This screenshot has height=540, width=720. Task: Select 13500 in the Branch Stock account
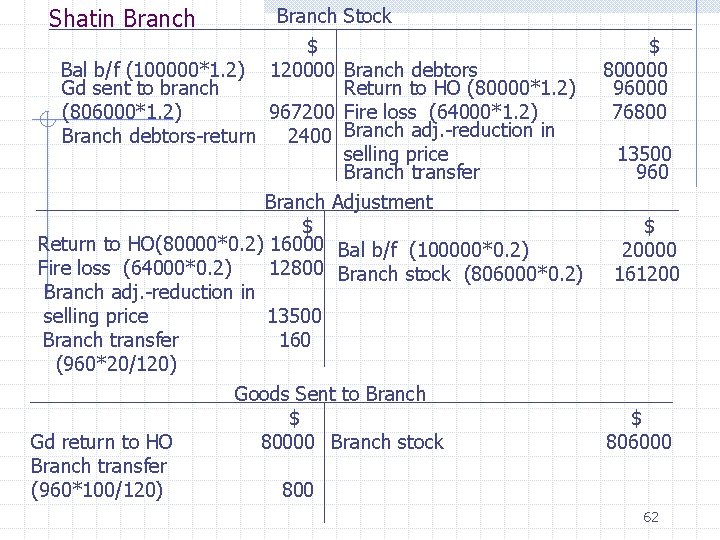[644, 154]
